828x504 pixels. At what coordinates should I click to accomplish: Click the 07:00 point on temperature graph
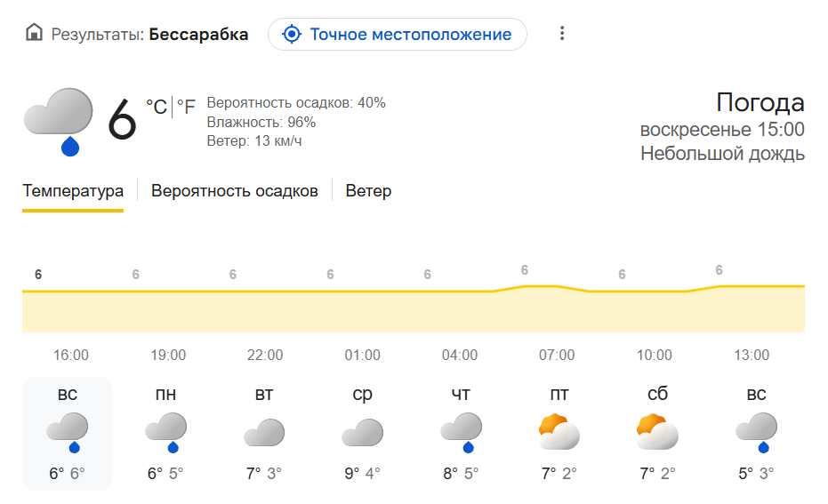[541, 286]
